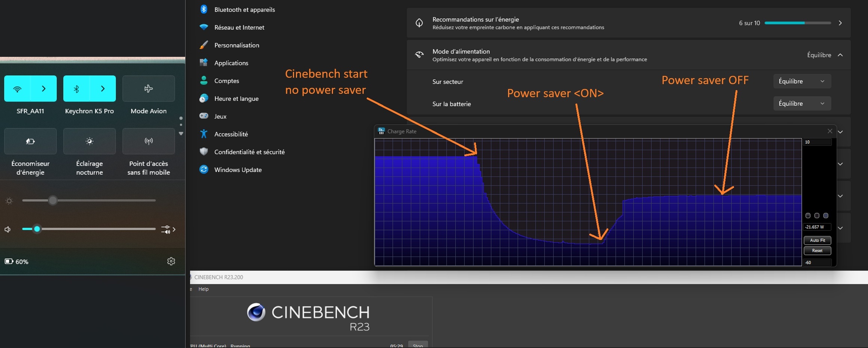Click the lower limit field showing -60
Screen dimensions: 868x348
(x=817, y=262)
